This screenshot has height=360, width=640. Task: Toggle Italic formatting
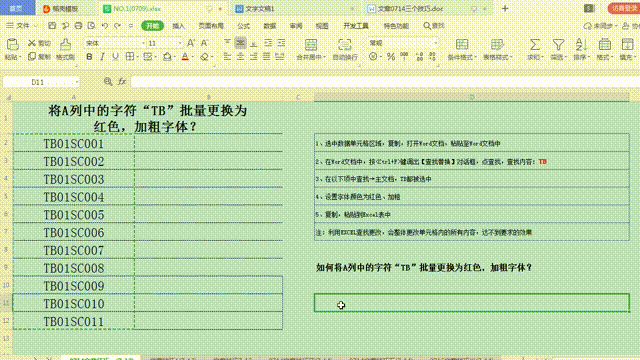(102, 57)
